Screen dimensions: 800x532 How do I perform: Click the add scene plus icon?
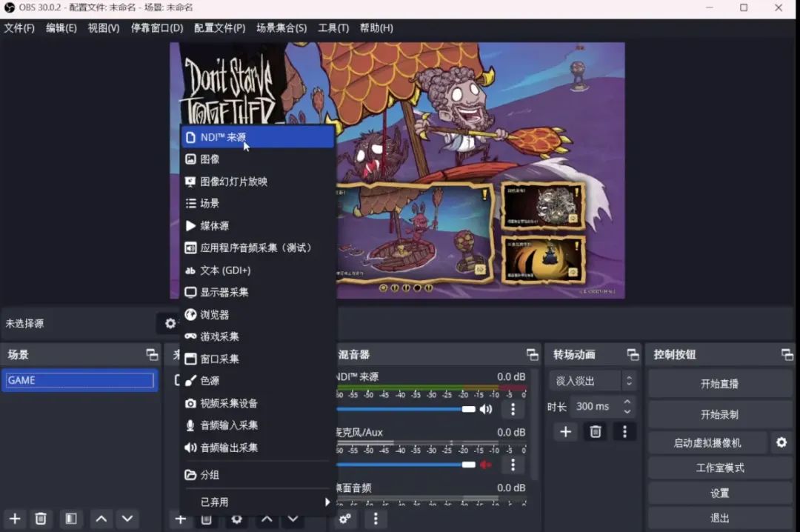click(15, 519)
